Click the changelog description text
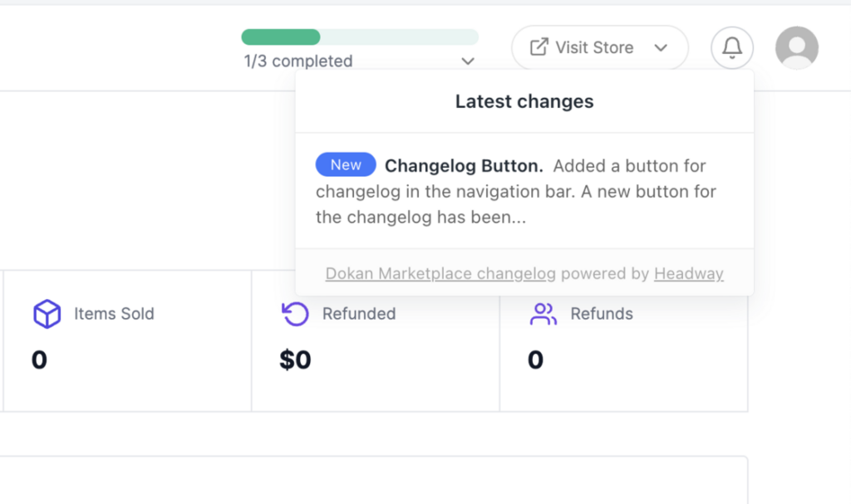Image resolution: width=851 pixels, height=504 pixels. (516, 192)
